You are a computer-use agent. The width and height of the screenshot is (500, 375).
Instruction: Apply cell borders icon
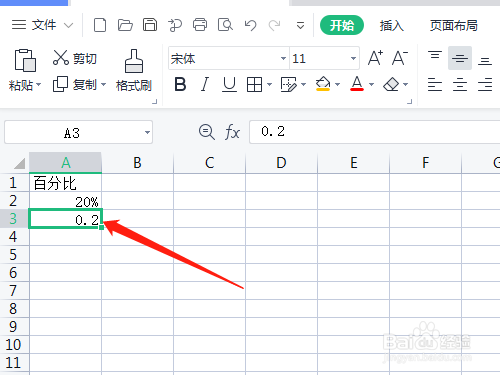[254, 85]
